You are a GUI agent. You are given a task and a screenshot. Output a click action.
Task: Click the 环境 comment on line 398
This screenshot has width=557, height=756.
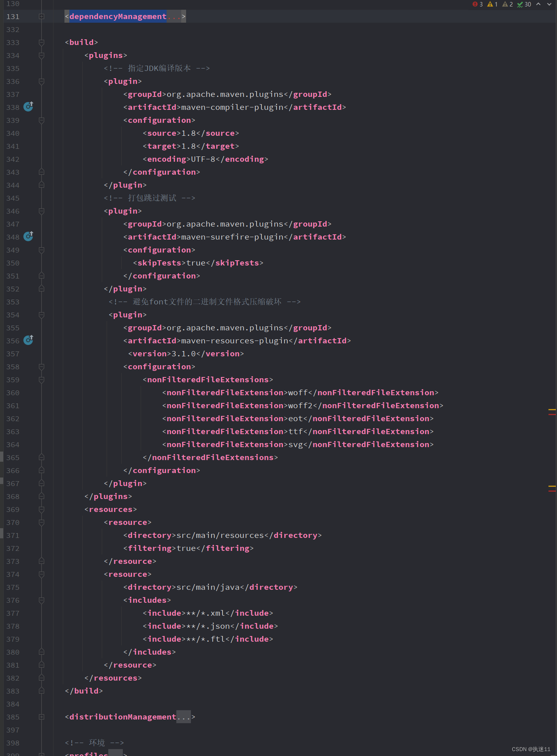pyautogui.click(x=94, y=743)
